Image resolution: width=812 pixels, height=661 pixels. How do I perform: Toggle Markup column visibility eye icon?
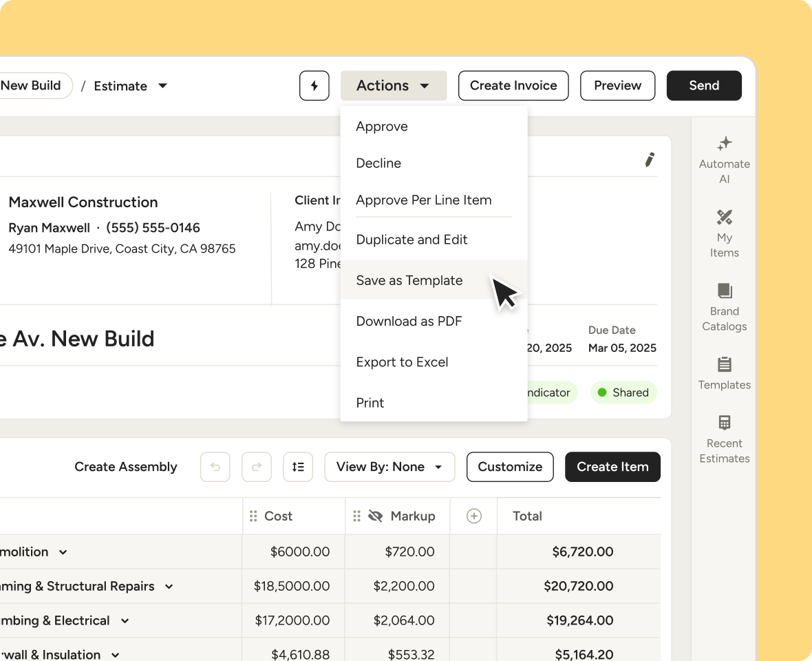375,516
